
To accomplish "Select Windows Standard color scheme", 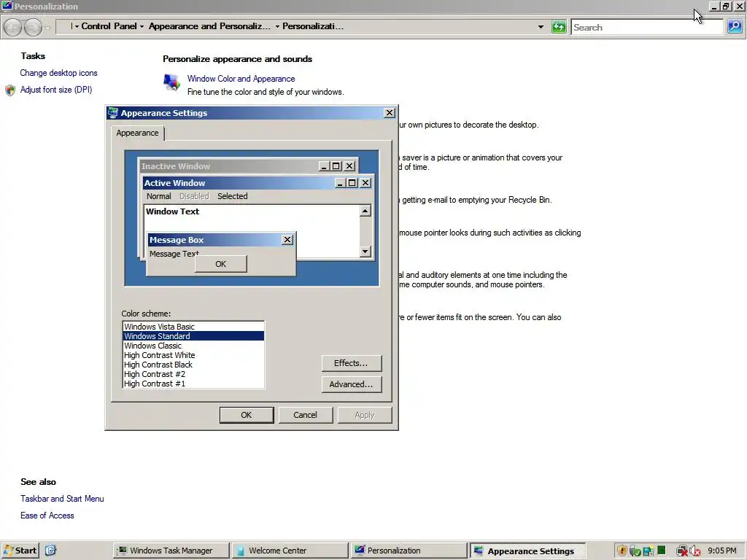I will (x=193, y=336).
